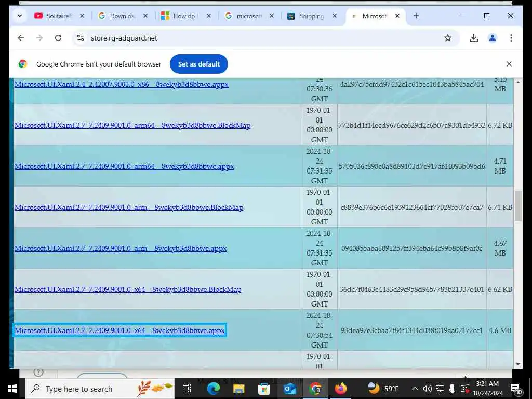Open the Windows Start menu

12,389
